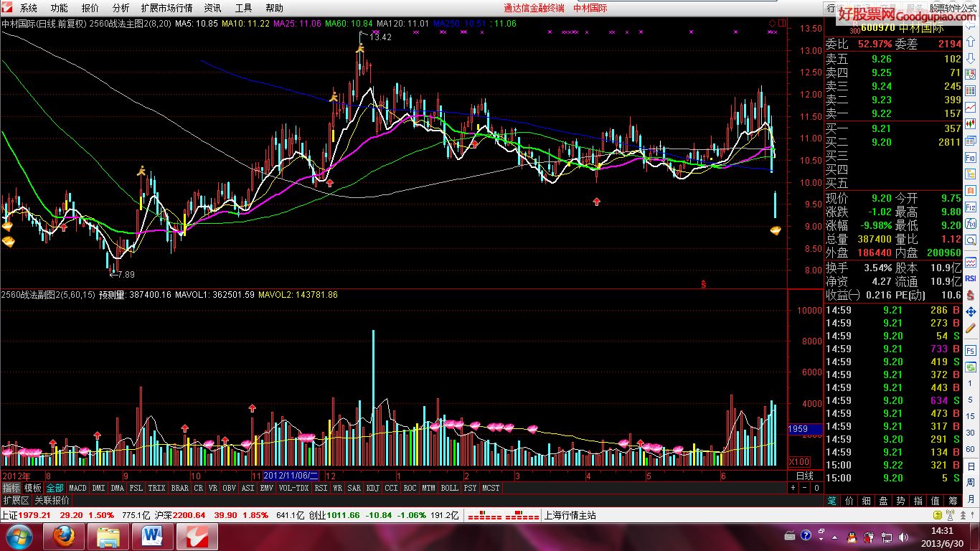Click the 上海行情主站 server status
The width and height of the screenshot is (980, 551).
pos(570,515)
